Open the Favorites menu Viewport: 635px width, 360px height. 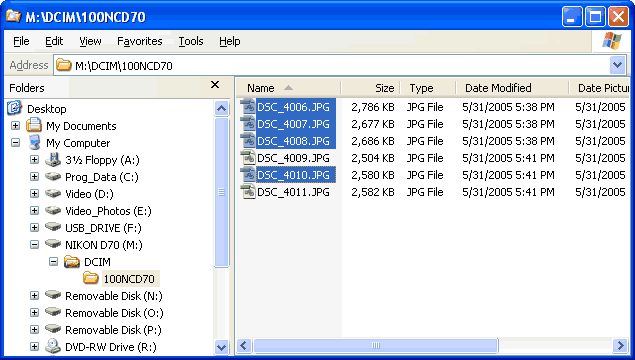(x=139, y=41)
